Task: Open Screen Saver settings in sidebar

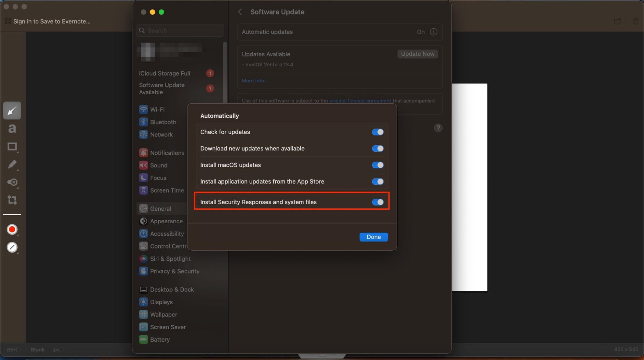Action: 162,327
